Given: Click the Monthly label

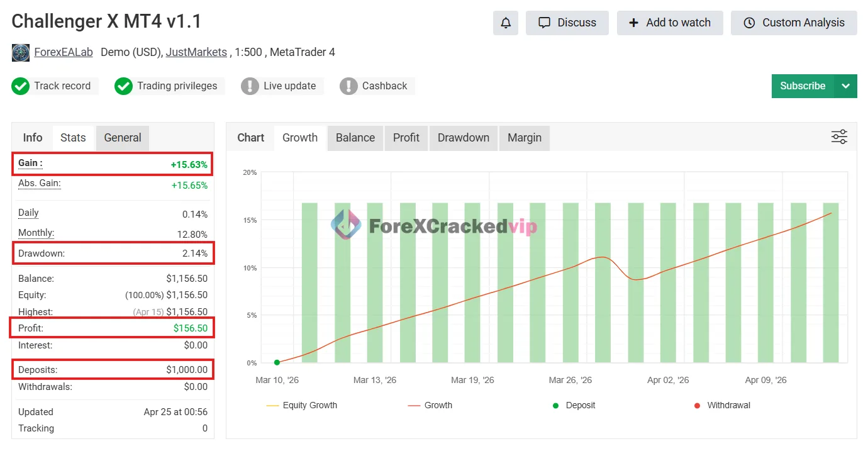Looking at the screenshot, I should click(x=36, y=233).
